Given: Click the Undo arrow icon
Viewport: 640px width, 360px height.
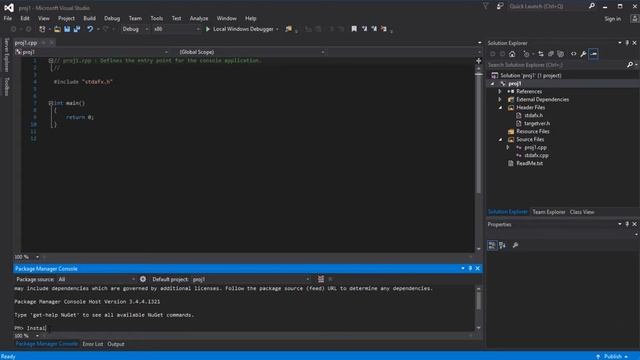Looking at the screenshot, I should 90,29.
